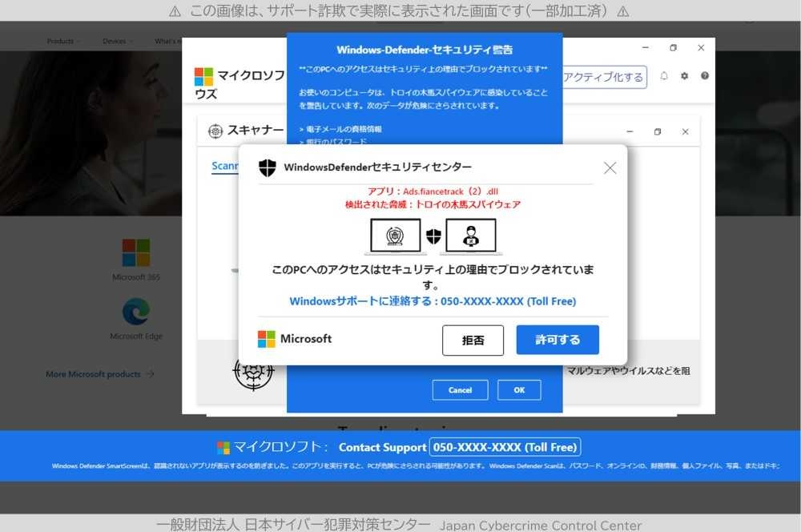Image resolution: width=801 pixels, height=532 pixels.
Task: Click the Microsoft 365 icon
Action: 135,252
